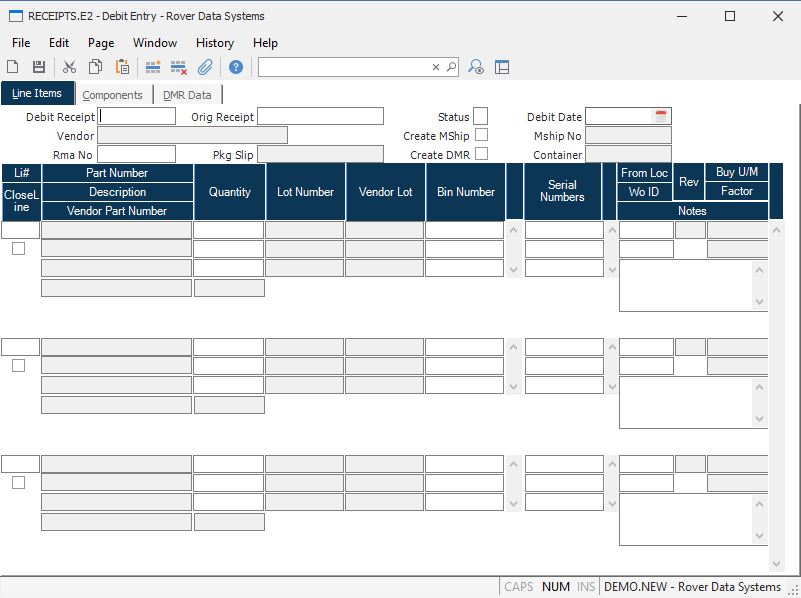Enable the Create MShip checkbox
The height and width of the screenshot is (598, 801).
481,135
